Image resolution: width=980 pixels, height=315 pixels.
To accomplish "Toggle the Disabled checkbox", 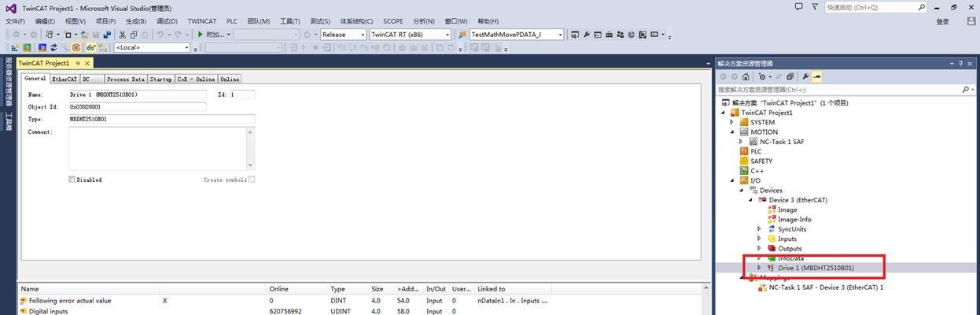I will 72,180.
